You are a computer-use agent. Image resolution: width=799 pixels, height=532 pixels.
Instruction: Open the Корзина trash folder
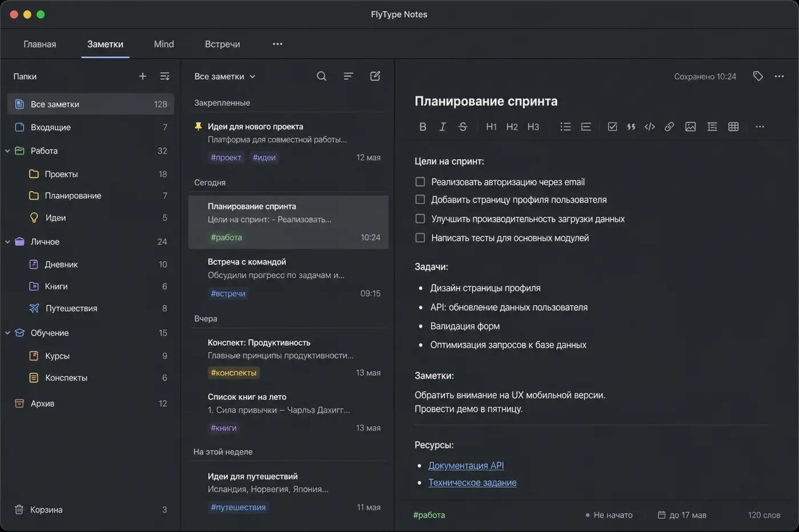coord(91,509)
